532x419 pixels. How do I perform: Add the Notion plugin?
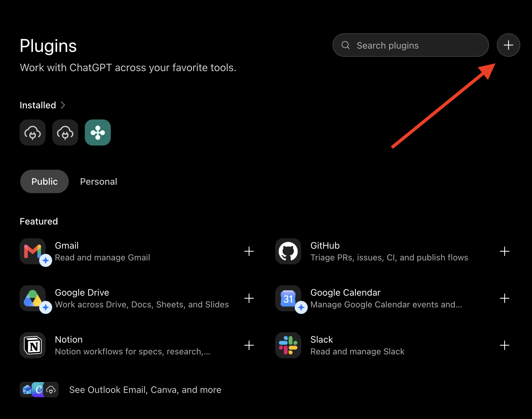coord(249,345)
